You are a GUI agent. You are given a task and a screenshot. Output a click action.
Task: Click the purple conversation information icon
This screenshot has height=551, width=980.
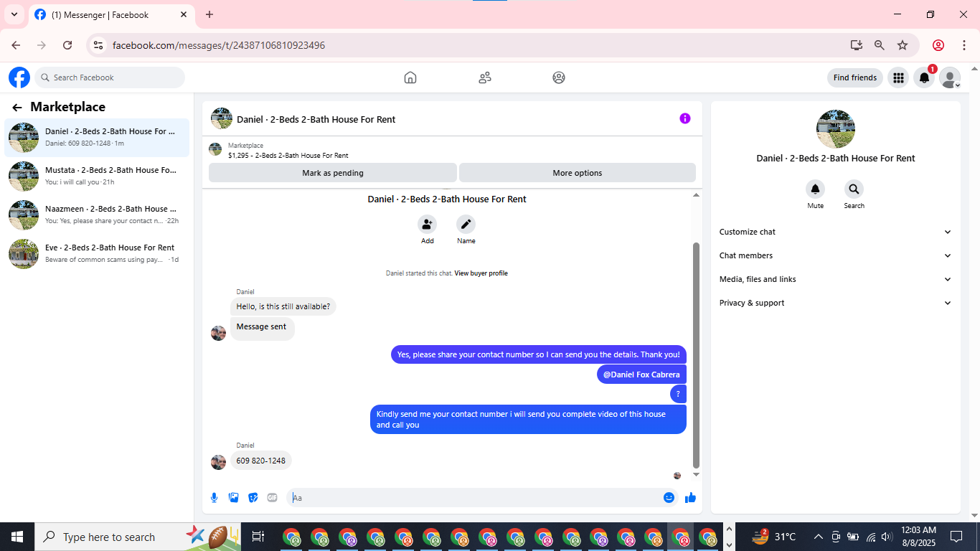coord(685,118)
